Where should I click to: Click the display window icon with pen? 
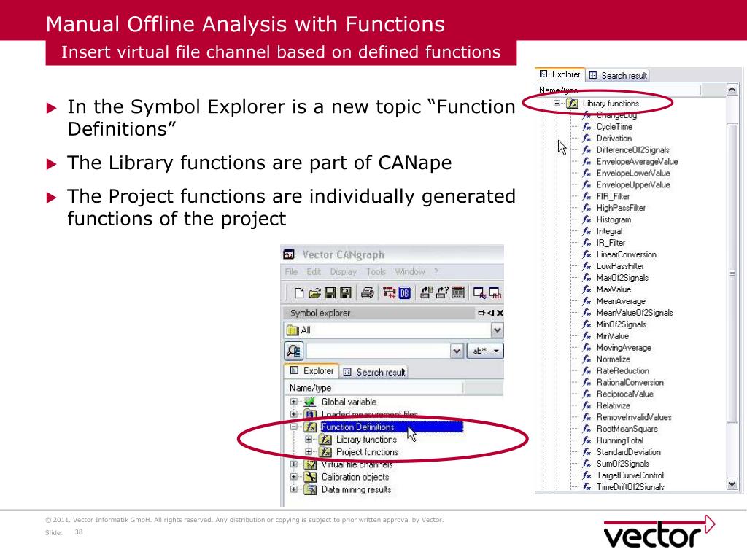pyautogui.click(x=479, y=293)
